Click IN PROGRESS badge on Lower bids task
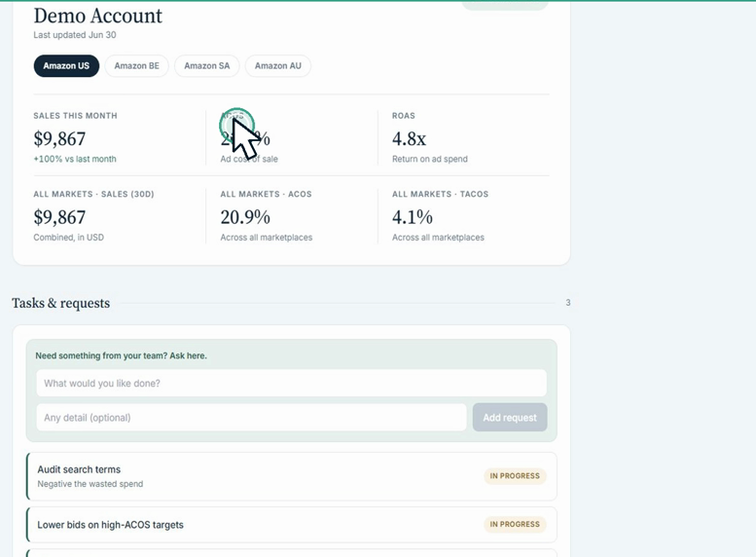This screenshot has height=557, width=756. pos(515,524)
